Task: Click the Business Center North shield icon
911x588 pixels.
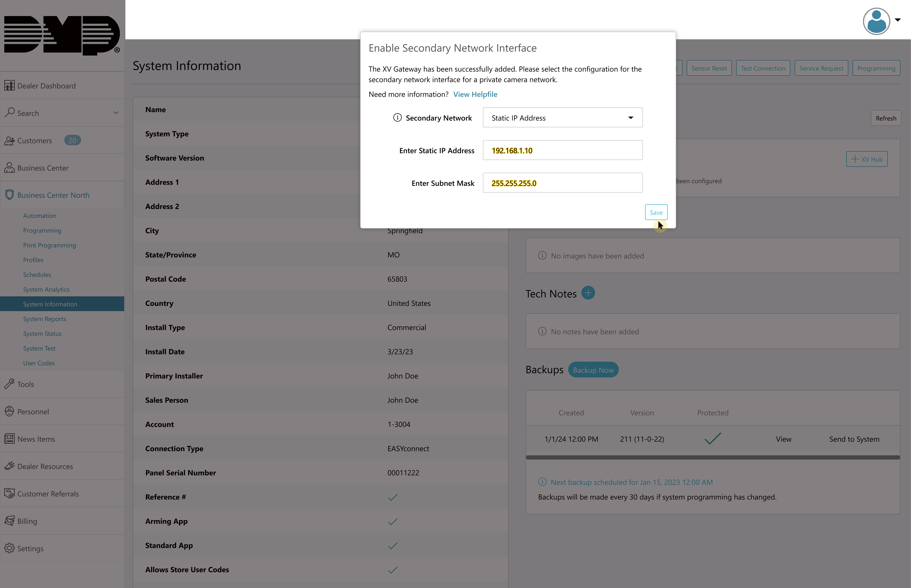Action: click(x=10, y=195)
